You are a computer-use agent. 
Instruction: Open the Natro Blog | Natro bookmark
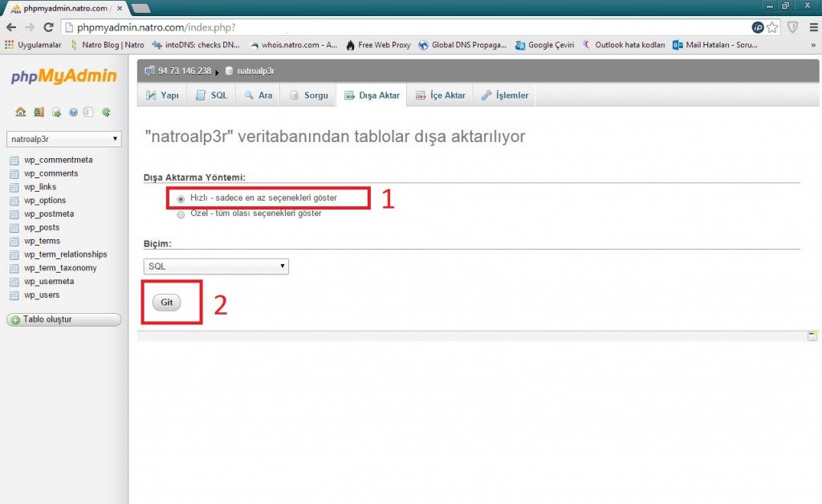pos(107,45)
